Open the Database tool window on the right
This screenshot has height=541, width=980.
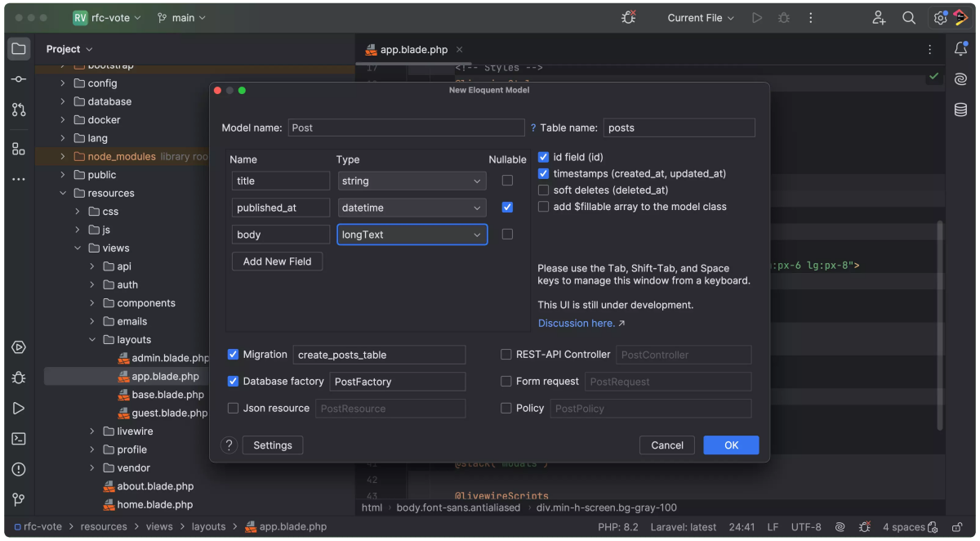point(960,108)
